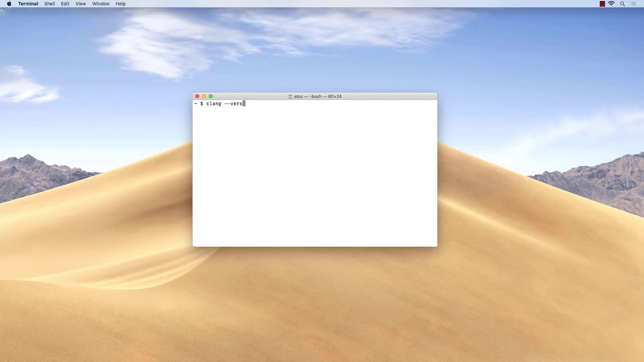Image resolution: width=644 pixels, height=362 pixels.
Task: Open the Wi-Fi status menu
Action: 611,4
